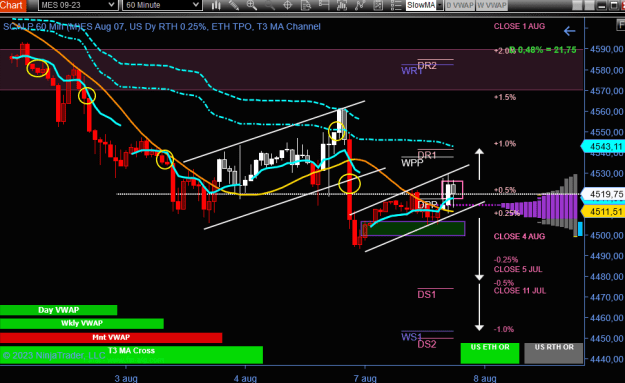Select the DR2 pivot label
The width and height of the screenshot is (625, 383).
point(427,66)
